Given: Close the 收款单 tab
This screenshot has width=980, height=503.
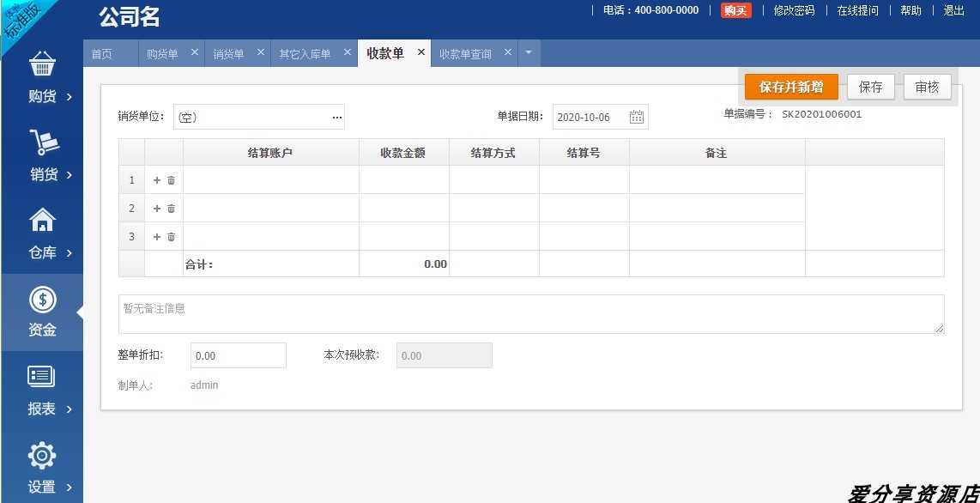Looking at the screenshot, I should pos(420,52).
